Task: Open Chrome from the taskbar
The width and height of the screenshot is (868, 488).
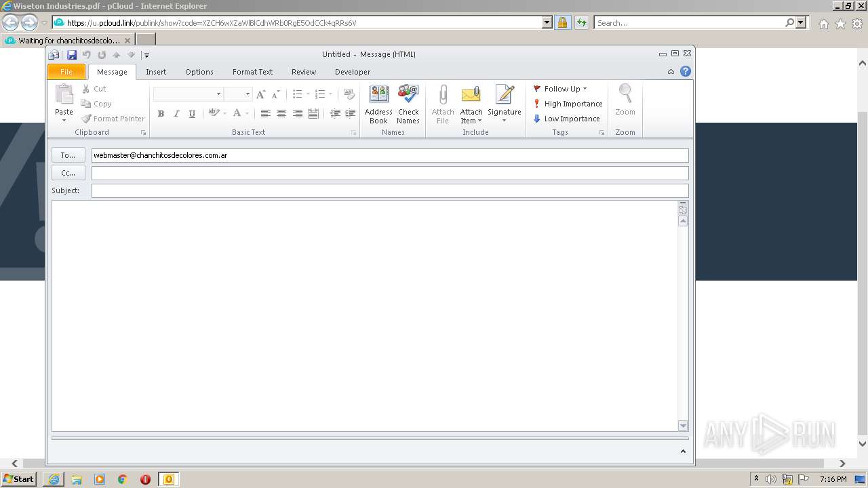Action: (x=123, y=479)
